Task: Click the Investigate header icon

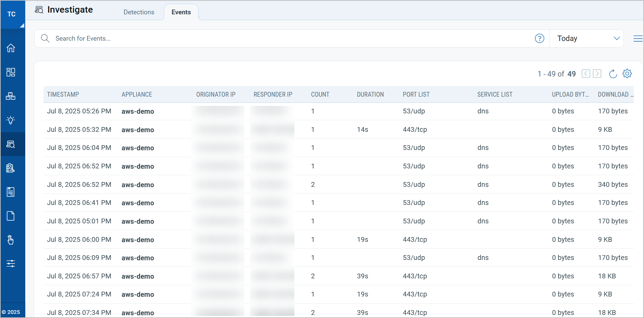Action: (39, 10)
